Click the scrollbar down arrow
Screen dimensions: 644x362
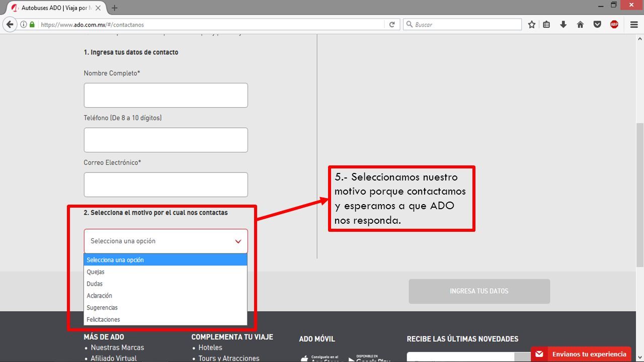click(x=640, y=358)
